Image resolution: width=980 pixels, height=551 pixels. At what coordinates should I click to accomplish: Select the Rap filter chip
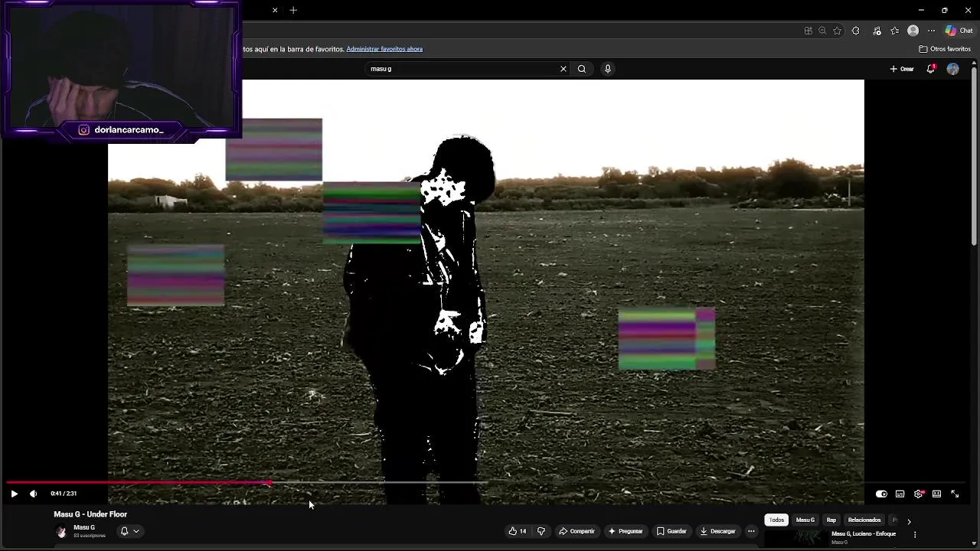pyautogui.click(x=831, y=520)
